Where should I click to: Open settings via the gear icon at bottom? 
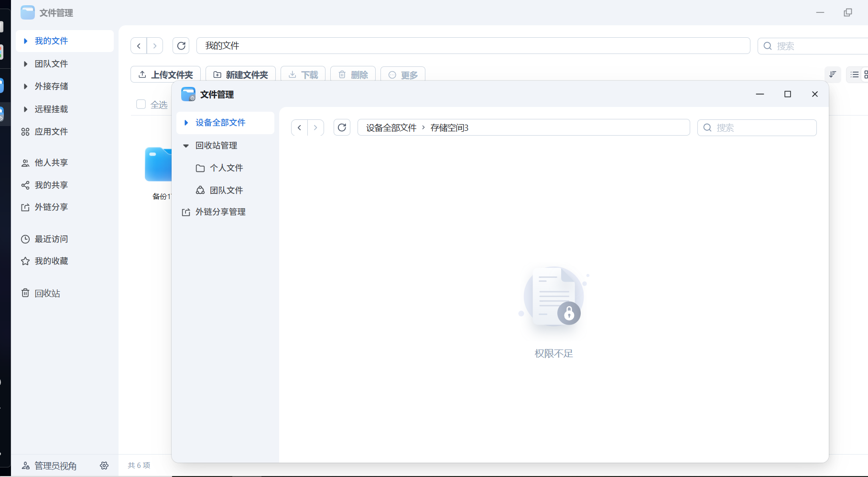[x=104, y=465]
